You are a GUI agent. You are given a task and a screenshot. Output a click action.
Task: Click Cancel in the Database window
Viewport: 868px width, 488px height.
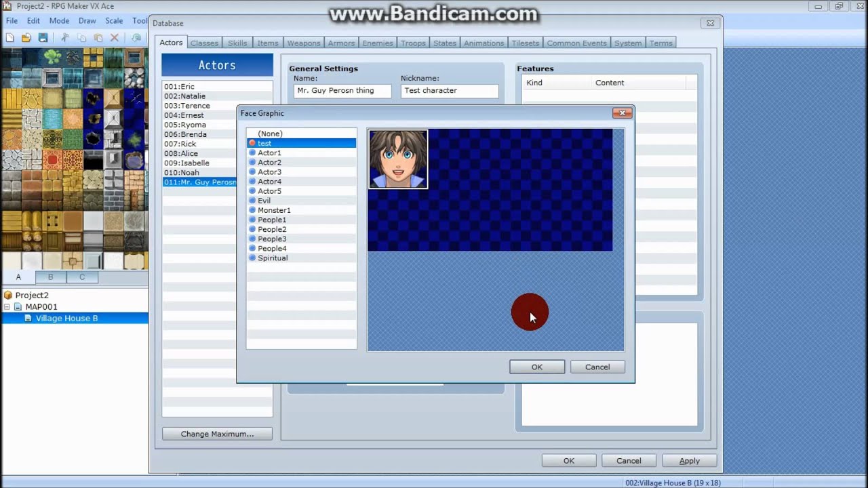pos(629,461)
